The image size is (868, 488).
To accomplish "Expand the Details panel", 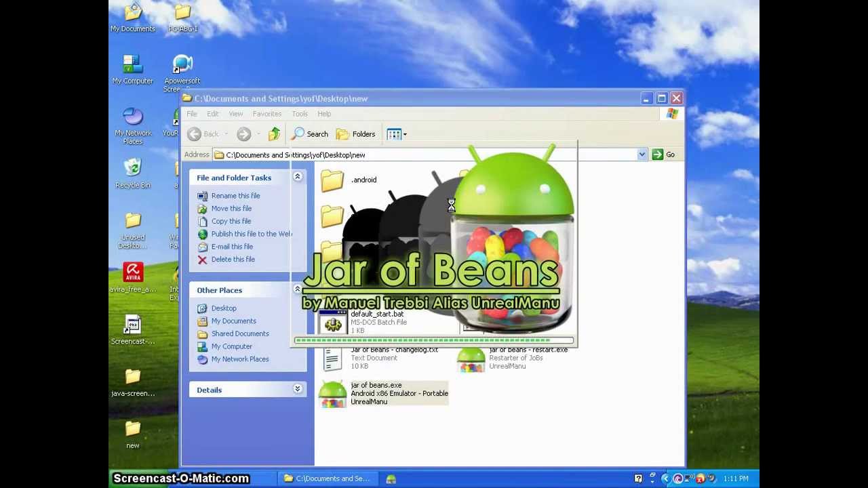I will pyautogui.click(x=297, y=389).
